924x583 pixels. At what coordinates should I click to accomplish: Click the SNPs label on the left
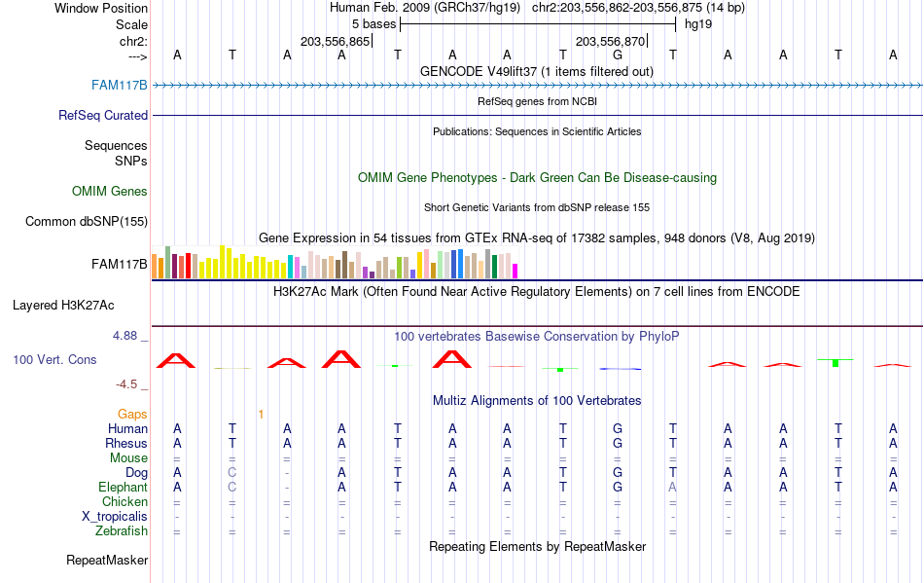pyautogui.click(x=131, y=161)
